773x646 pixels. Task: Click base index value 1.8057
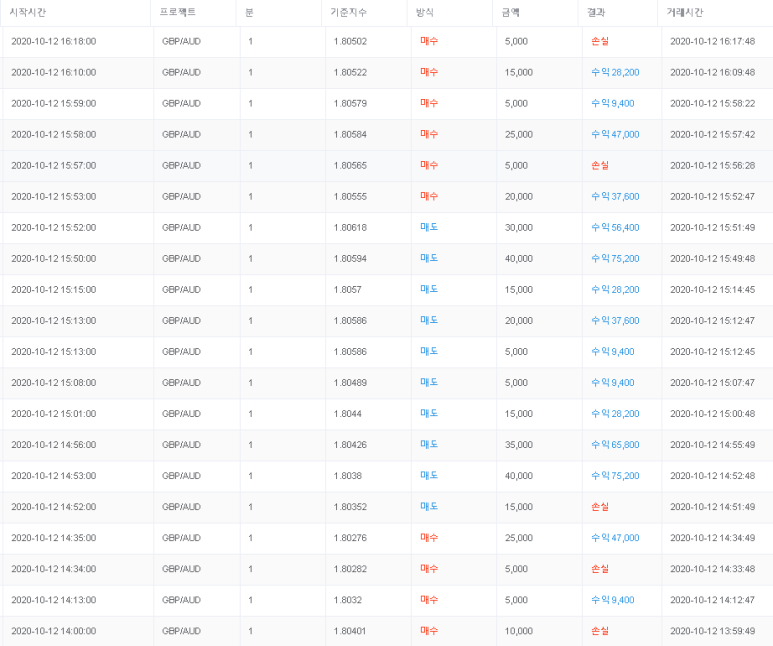click(348, 290)
